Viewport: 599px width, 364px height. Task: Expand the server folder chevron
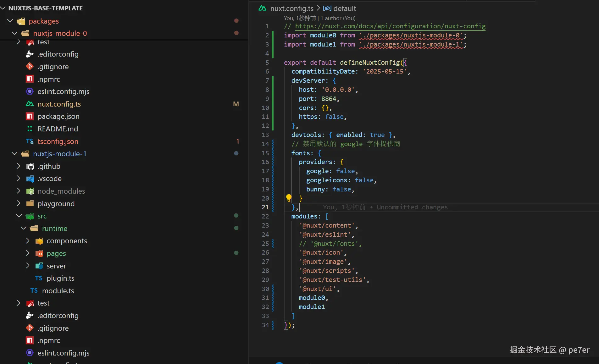[28, 266]
